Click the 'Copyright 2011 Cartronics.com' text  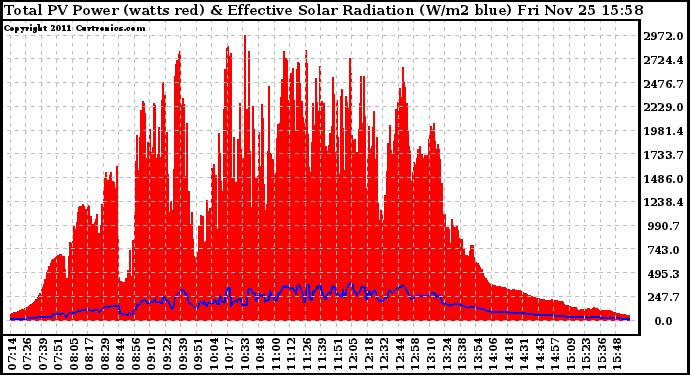74,28
